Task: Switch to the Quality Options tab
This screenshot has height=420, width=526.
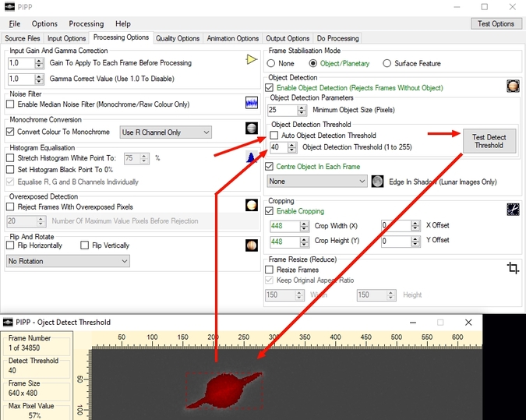Action: coord(178,38)
